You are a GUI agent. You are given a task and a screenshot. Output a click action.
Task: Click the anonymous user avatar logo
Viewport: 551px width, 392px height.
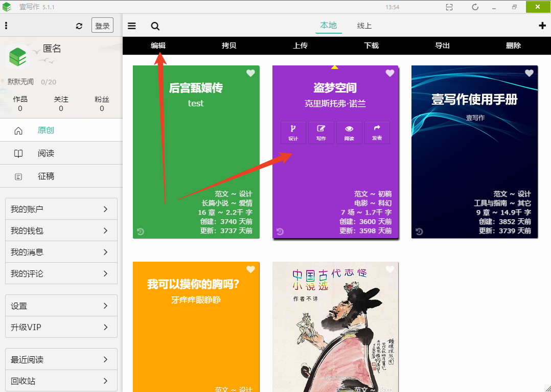point(17,57)
